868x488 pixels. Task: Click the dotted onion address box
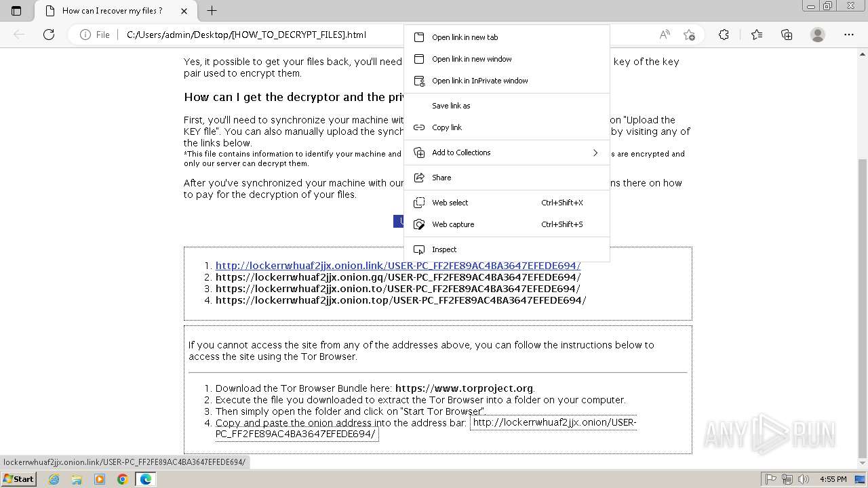tap(426, 428)
